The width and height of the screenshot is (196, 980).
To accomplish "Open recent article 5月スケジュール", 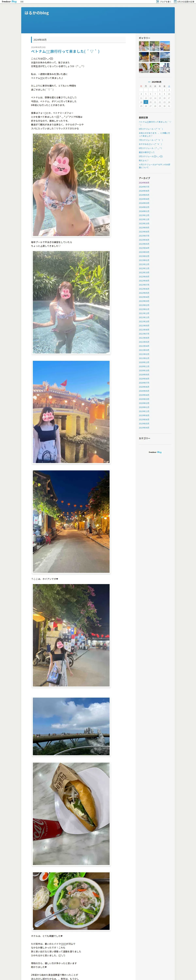I will (x=151, y=156).
